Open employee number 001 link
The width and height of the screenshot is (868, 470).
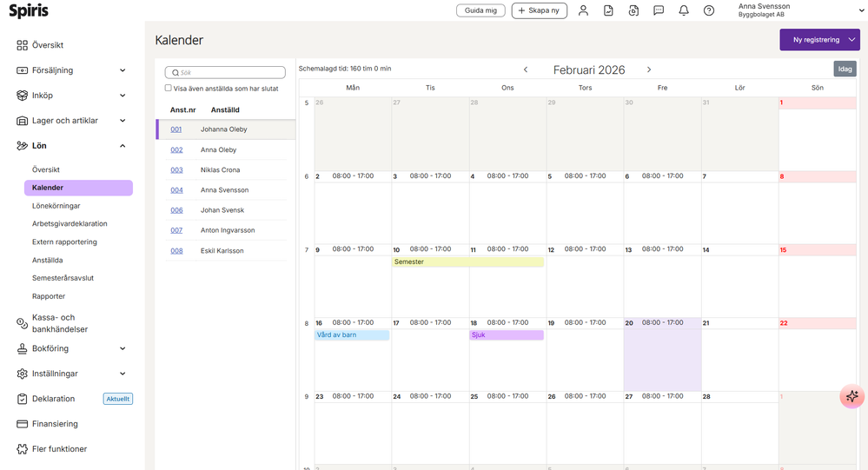point(176,129)
